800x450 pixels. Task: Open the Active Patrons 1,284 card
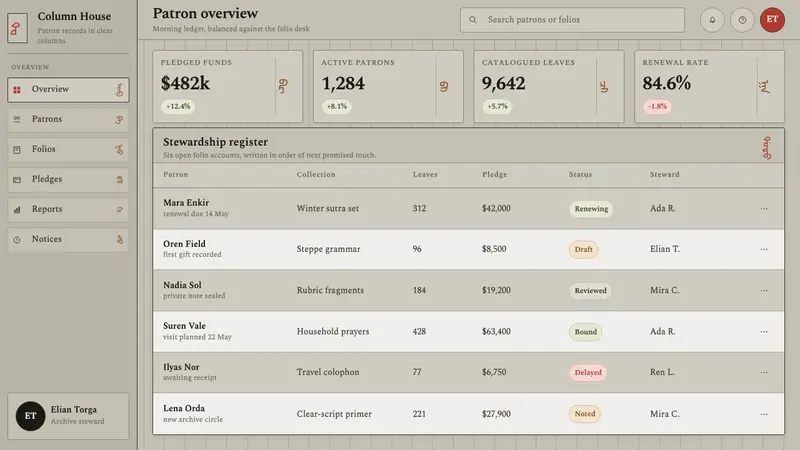pyautogui.click(x=388, y=86)
